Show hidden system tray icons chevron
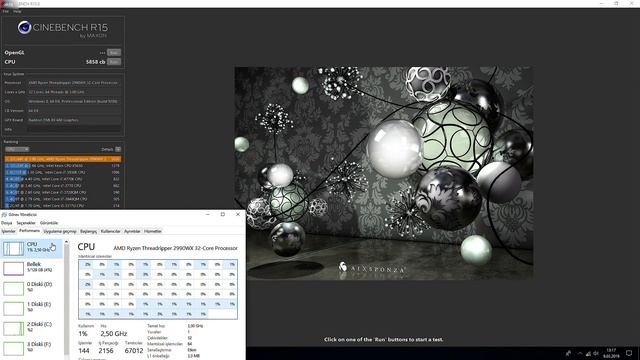640x360 pixels. [580, 353]
